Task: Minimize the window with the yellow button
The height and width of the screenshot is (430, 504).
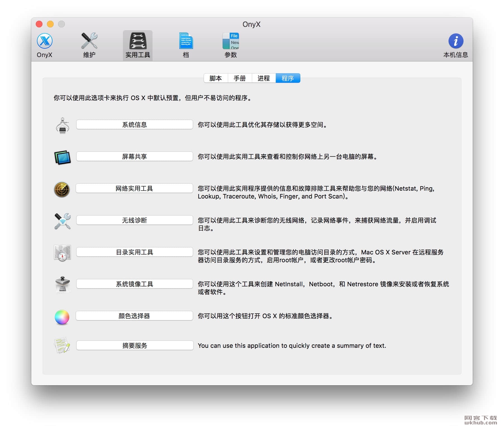Action: coord(50,24)
